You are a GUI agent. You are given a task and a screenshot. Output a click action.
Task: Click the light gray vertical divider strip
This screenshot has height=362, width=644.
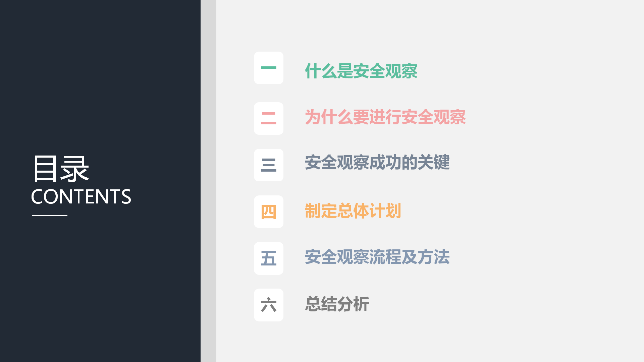pos(208,181)
